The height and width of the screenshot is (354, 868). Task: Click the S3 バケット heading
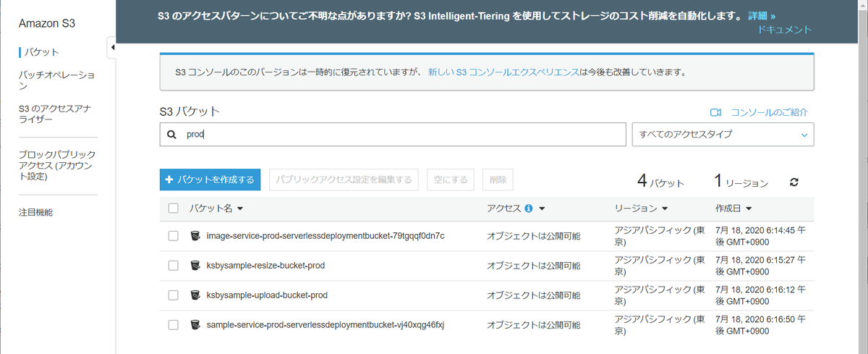tap(190, 111)
